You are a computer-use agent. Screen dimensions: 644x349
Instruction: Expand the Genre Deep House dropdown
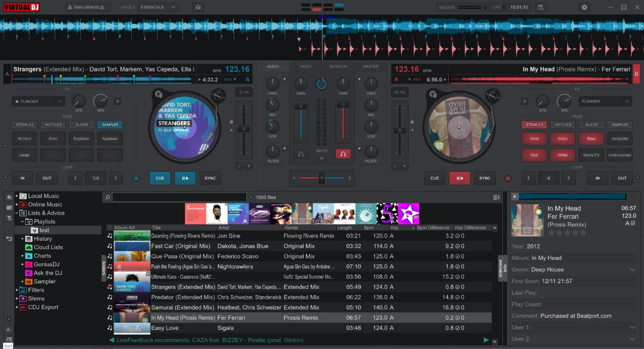(x=632, y=270)
